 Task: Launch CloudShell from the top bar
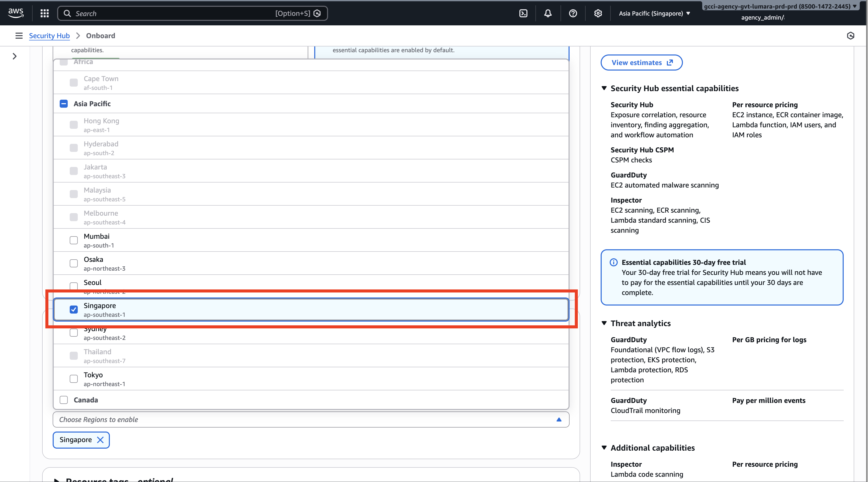(523, 13)
